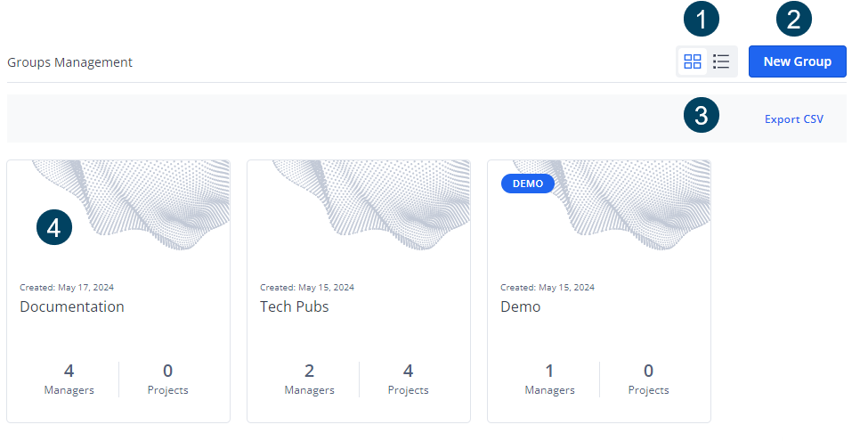868x441 pixels.
Task: Export groups via Export CSV link
Action: (793, 118)
